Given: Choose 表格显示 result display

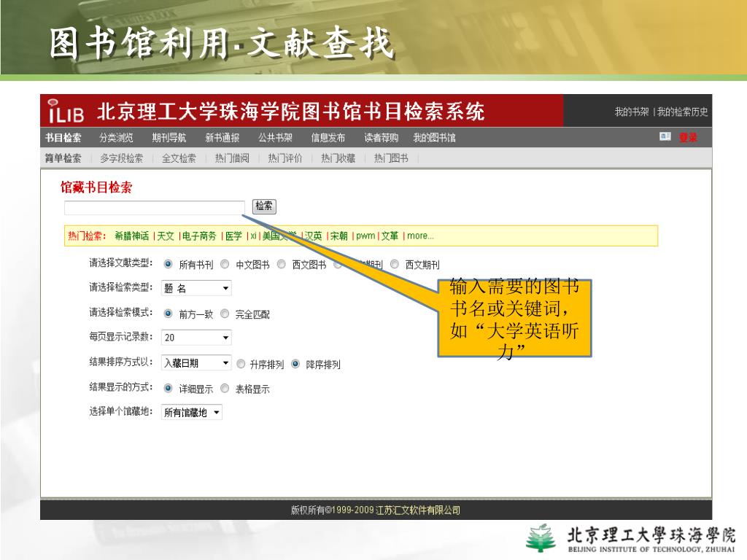Looking at the screenshot, I should (225, 388).
